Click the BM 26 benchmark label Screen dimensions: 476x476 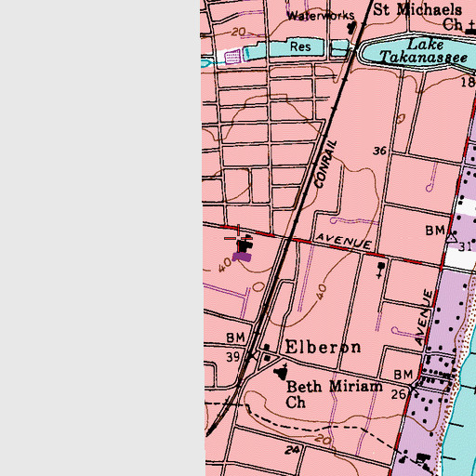(x=403, y=384)
